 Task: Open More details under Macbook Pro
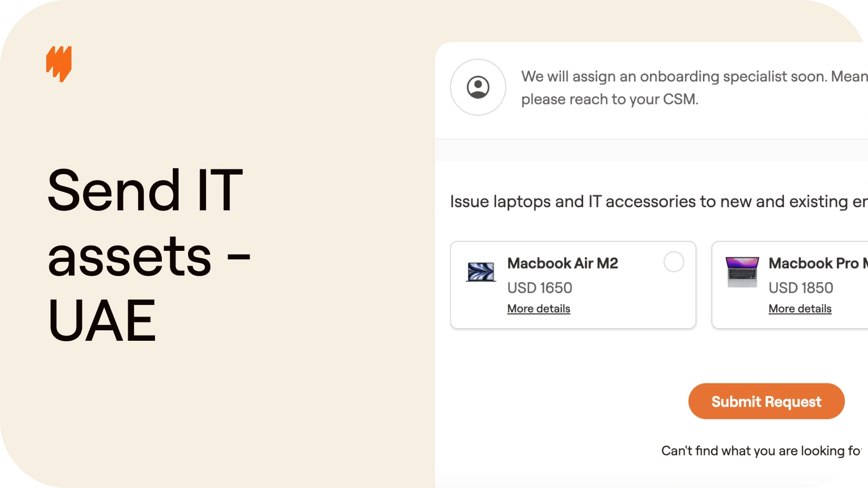[x=800, y=309]
